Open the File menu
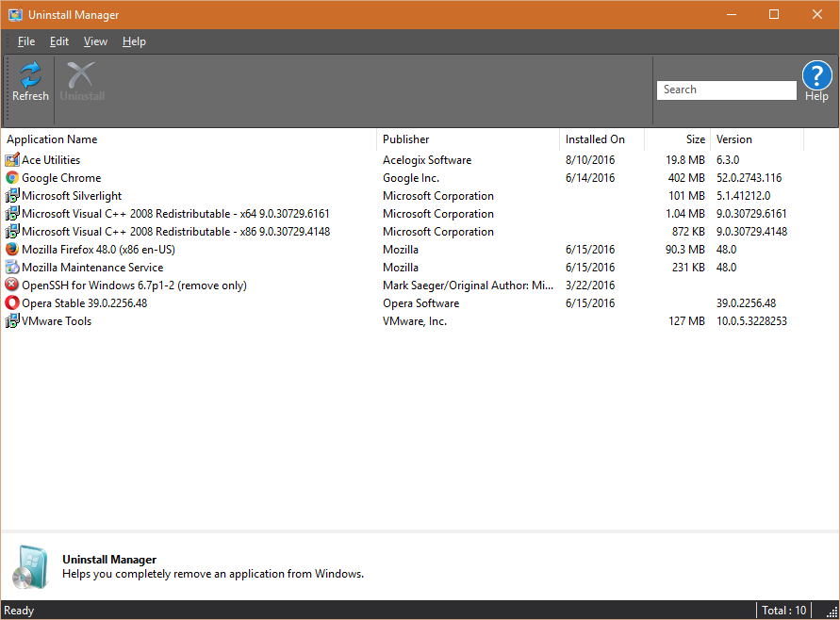The width and height of the screenshot is (840, 620). point(25,41)
